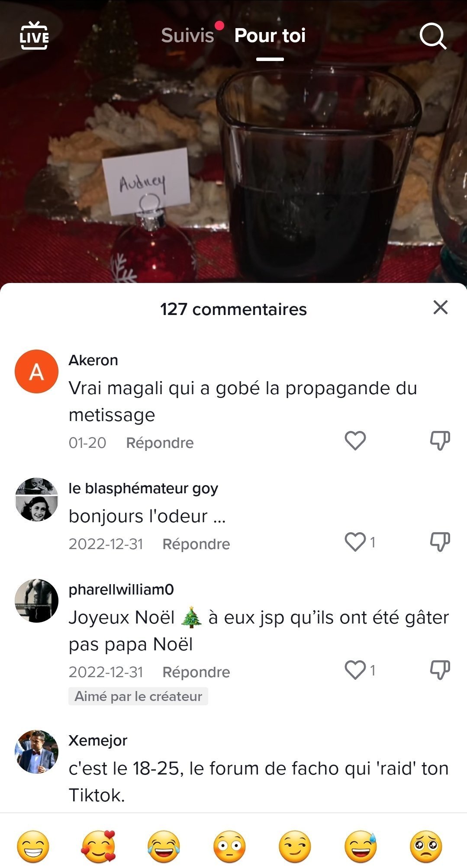Dislike the 'bonjours l'odeur' comment
Screen dimensions: 467x868
[x=440, y=542]
